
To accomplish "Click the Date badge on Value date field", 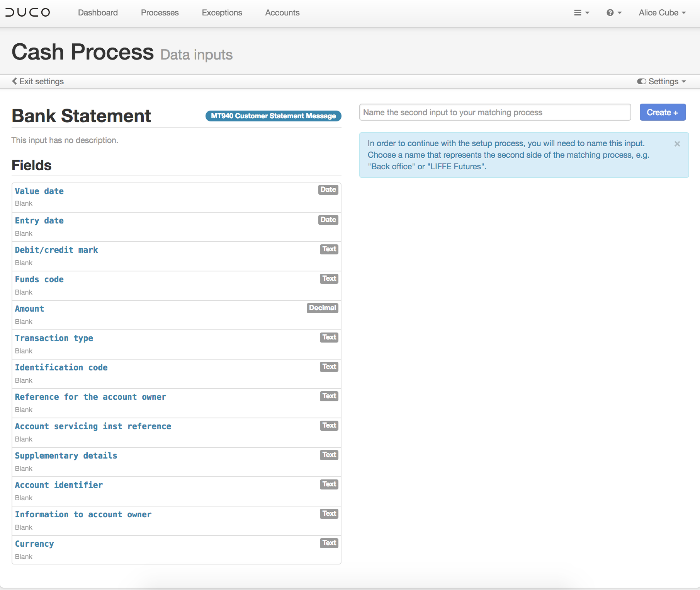I will point(328,190).
